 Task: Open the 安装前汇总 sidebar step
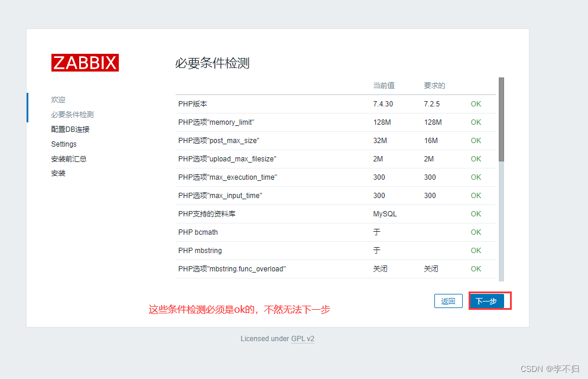click(69, 158)
